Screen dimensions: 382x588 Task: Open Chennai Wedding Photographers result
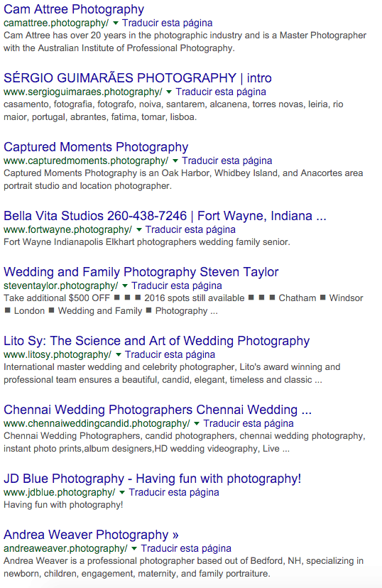[x=158, y=410]
